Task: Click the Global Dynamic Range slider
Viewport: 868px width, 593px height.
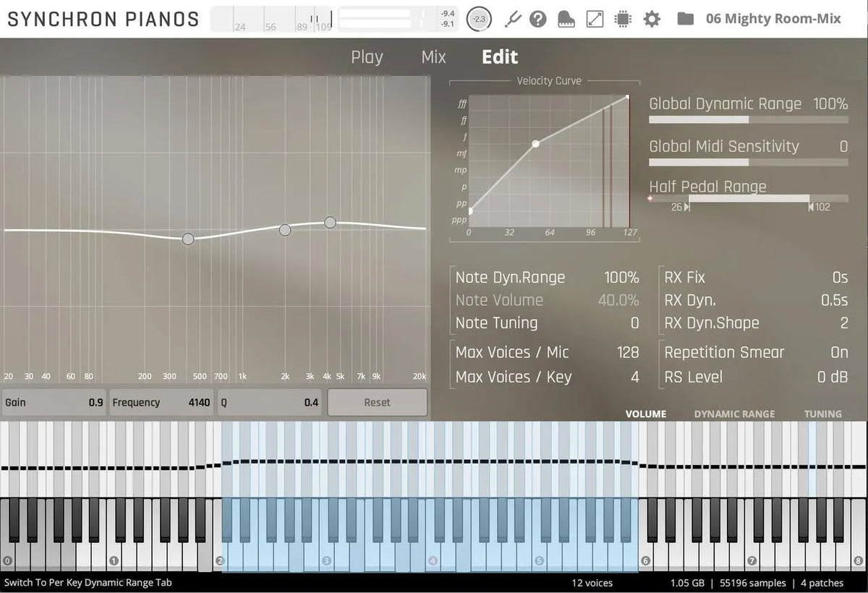Action: pos(748,120)
